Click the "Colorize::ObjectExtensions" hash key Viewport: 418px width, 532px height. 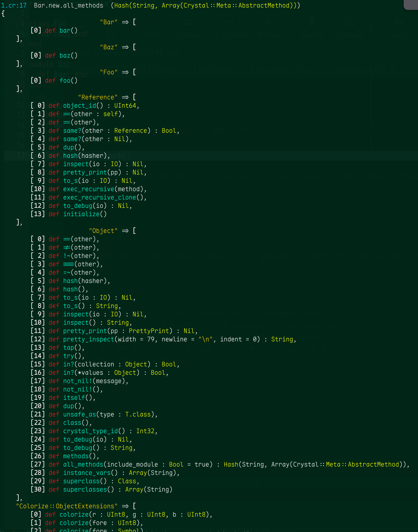67,506
